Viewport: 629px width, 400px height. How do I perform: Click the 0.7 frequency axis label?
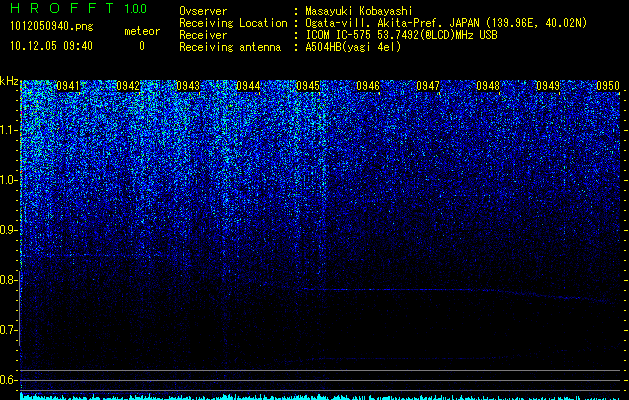tap(9, 330)
